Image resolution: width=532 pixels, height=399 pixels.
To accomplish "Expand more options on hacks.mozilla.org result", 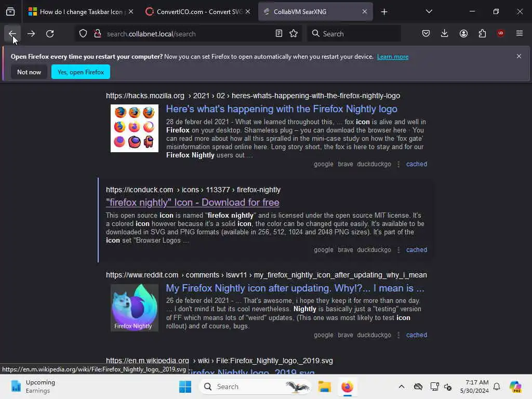I will pyautogui.click(x=398, y=164).
